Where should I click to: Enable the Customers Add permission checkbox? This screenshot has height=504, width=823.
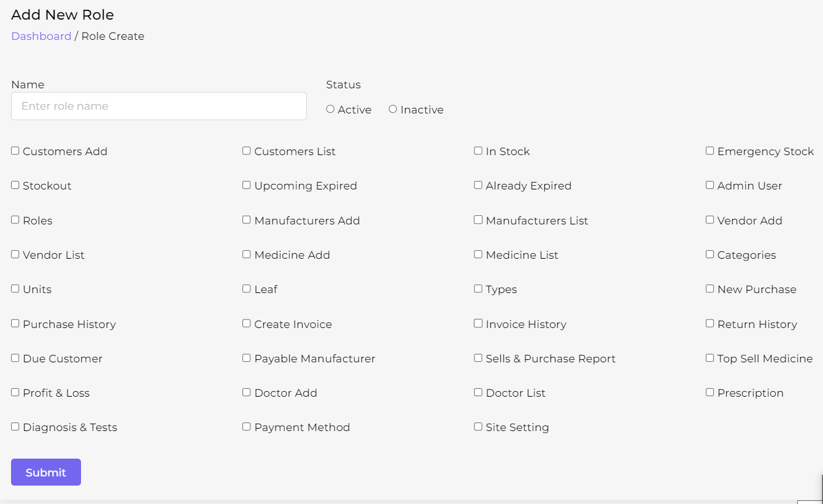click(x=15, y=151)
